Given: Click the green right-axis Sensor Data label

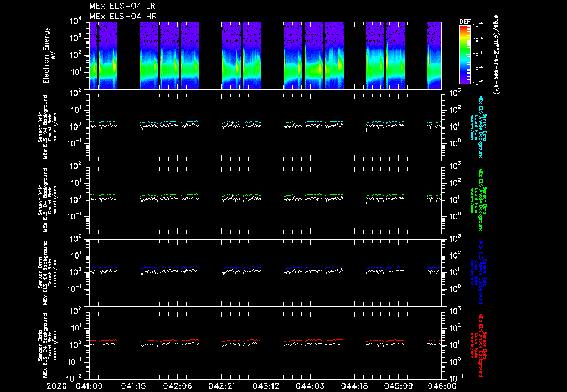Looking at the screenshot, I should 478,200.
